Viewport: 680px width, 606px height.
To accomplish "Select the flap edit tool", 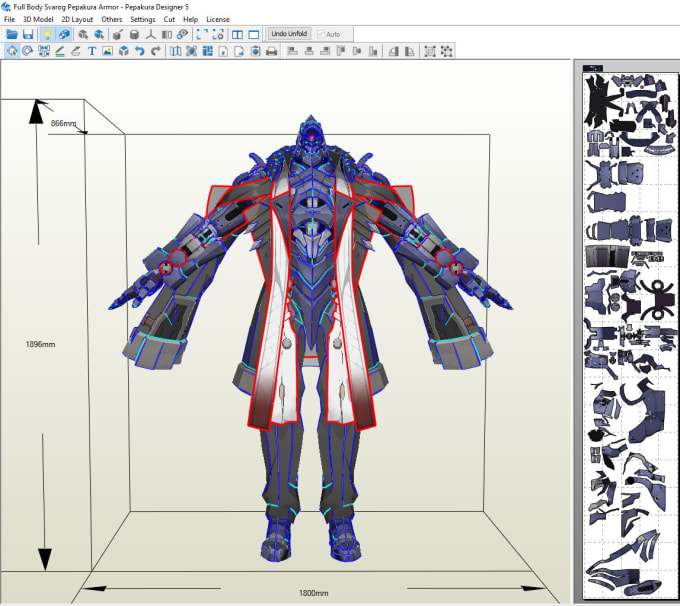I will pyautogui.click(x=76, y=51).
